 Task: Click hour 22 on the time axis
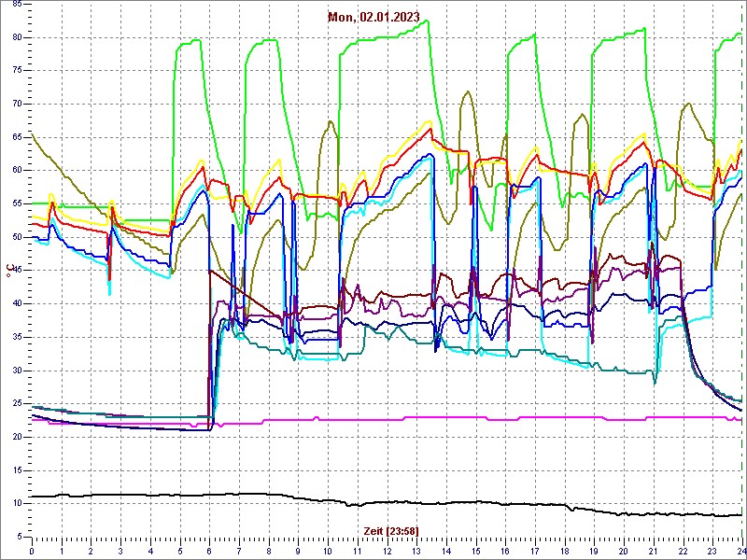[x=684, y=551]
